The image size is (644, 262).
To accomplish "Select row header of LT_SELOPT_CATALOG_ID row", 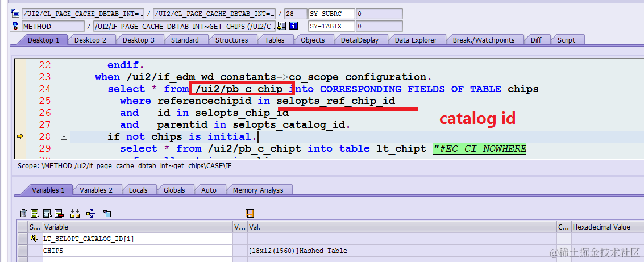I will pyautogui.click(x=22, y=239).
